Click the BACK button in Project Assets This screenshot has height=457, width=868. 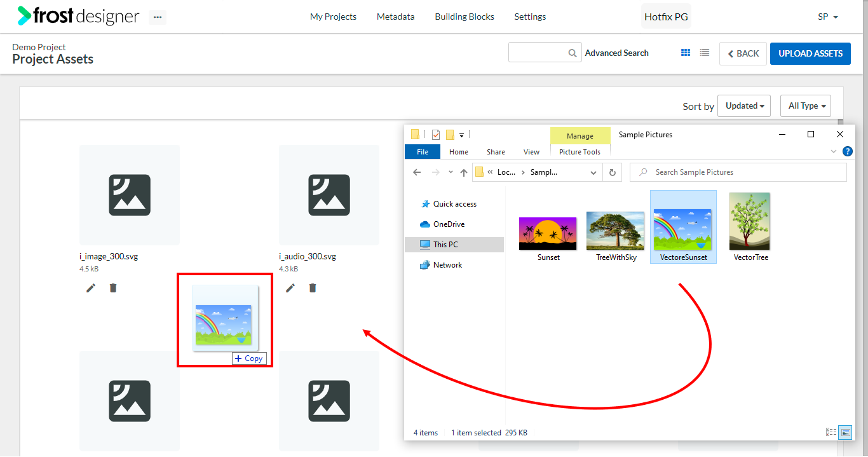pyautogui.click(x=743, y=53)
